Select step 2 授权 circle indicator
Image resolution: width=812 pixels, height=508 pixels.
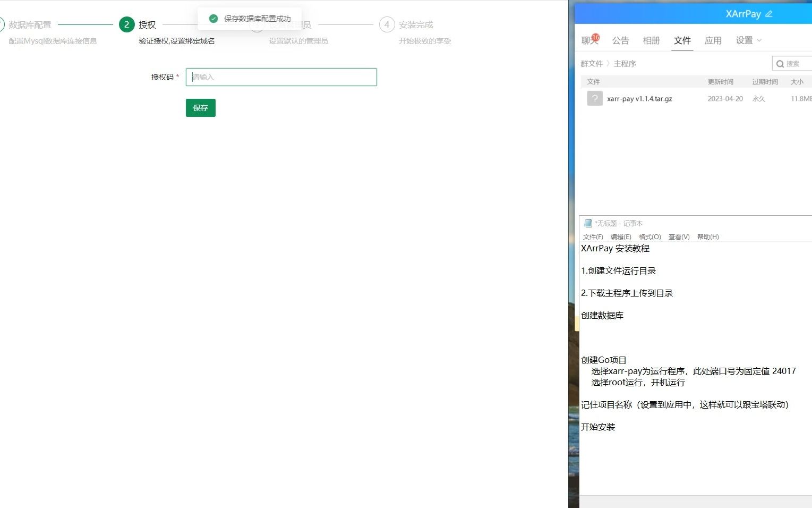[126, 24]
